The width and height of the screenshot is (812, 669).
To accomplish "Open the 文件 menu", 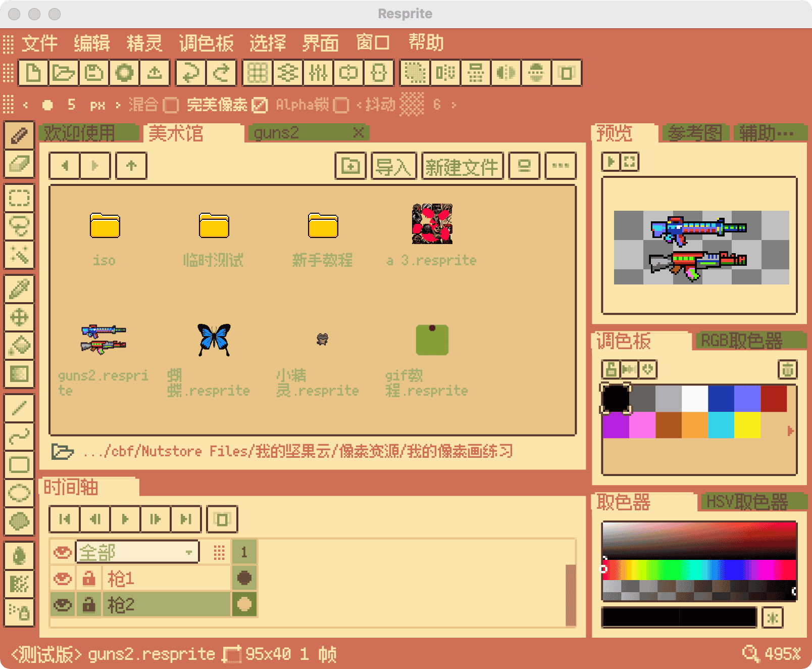I will 39,43.
